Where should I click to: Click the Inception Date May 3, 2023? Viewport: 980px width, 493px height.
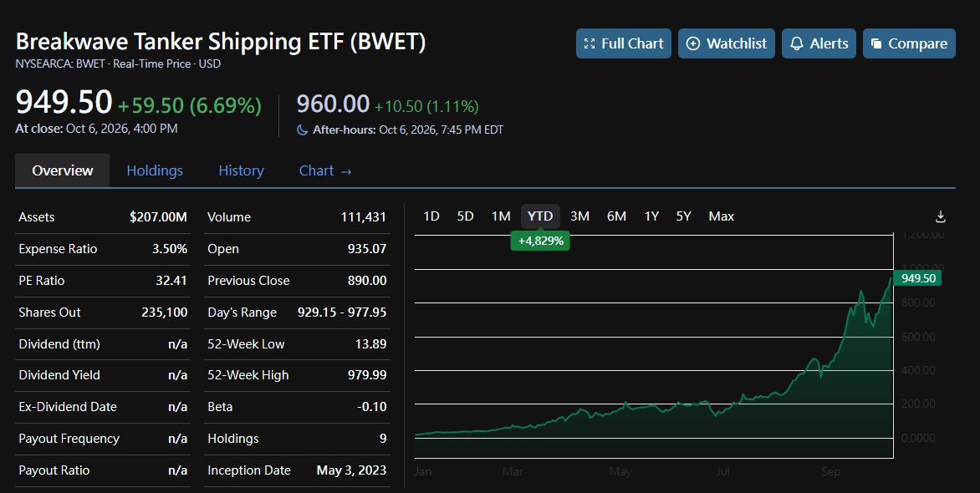pyautogui.click(x=351, y=470)
